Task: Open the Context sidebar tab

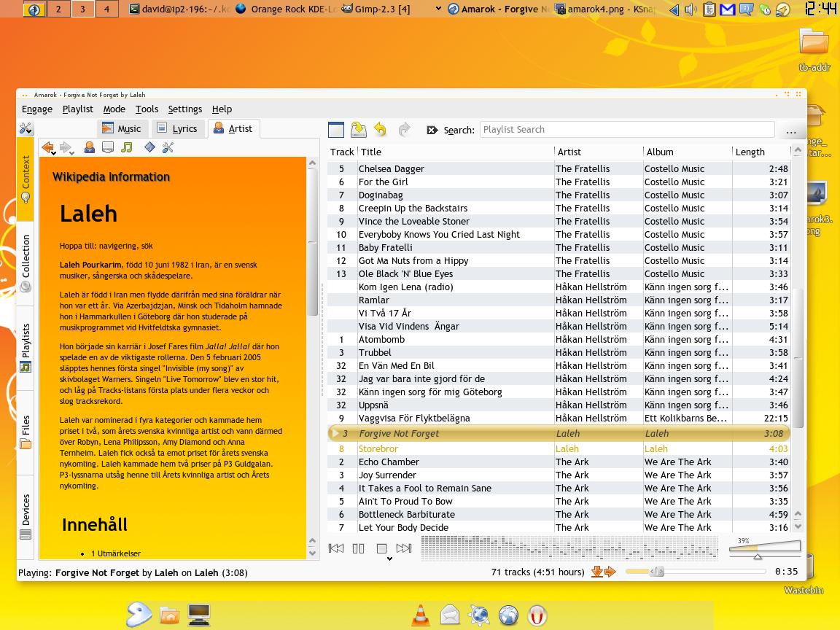Action: click(26, 179)
